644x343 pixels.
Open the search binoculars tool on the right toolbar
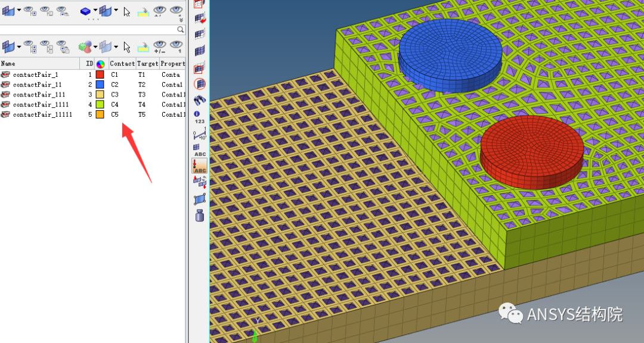click(x=199, y=100)
